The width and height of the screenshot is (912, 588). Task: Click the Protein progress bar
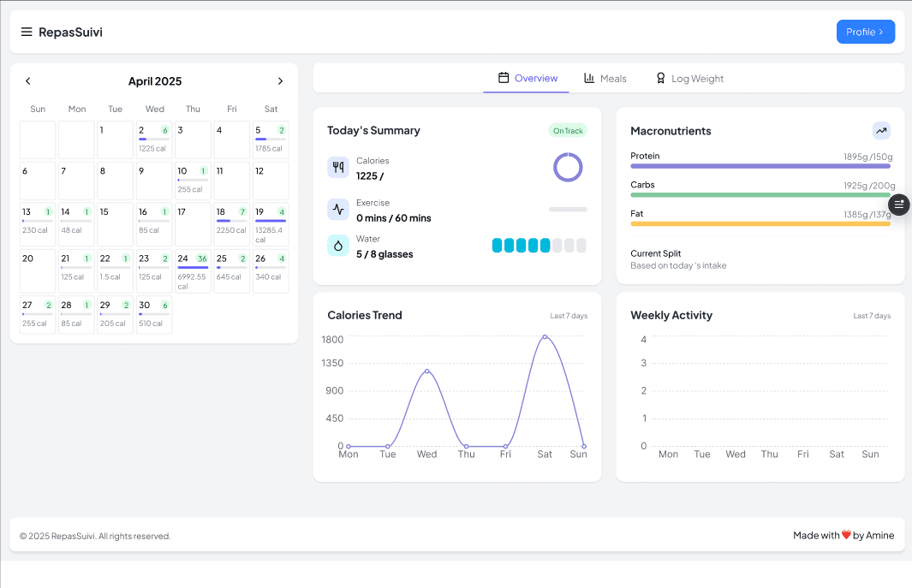[x=760, y=166]
